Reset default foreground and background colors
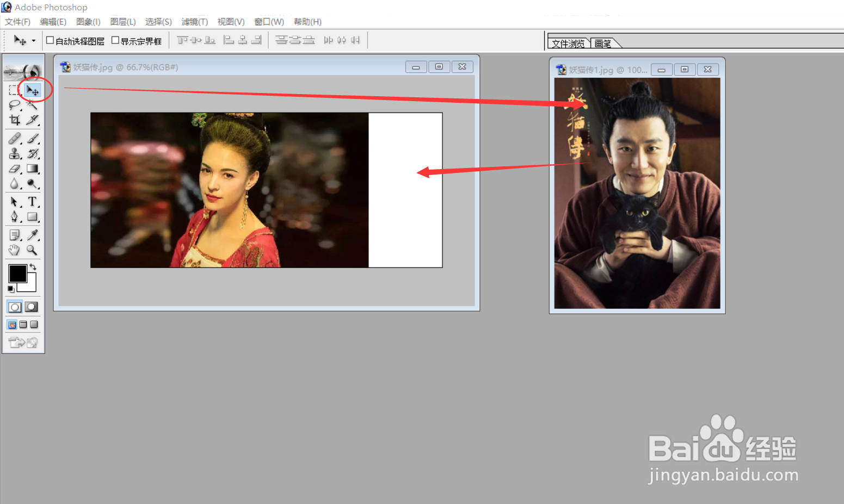This screenshot has height=504, width=844. coord(11,289)
